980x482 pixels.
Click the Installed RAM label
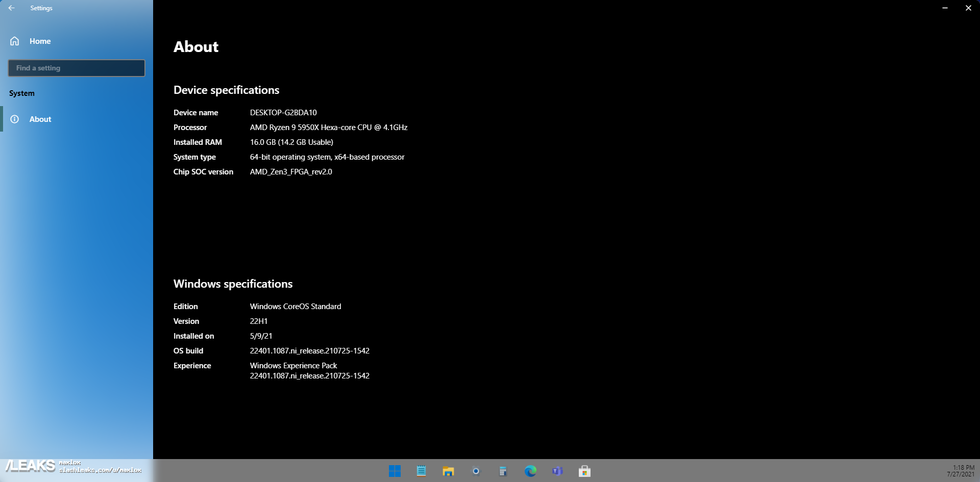[198, 142]
